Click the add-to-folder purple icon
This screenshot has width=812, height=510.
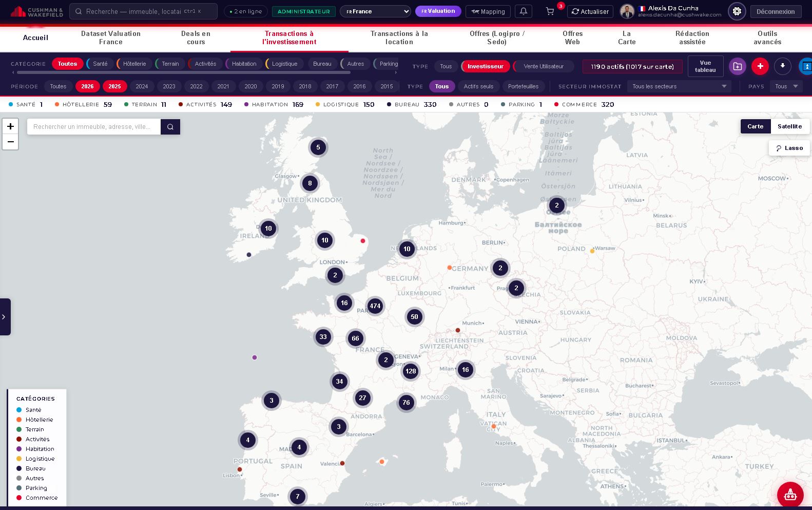[738, 66]
